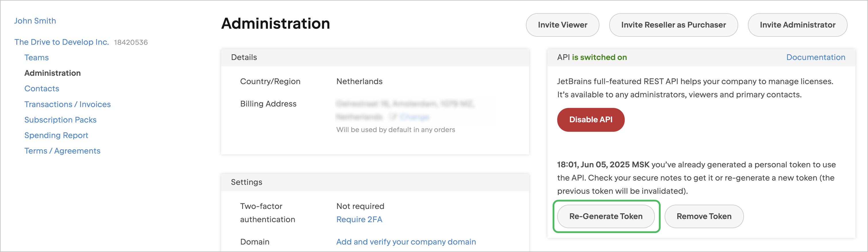This screenshot has width=868, height=252.
Task: Click the Invite Viewer button
Action: [x=562, y=25]
